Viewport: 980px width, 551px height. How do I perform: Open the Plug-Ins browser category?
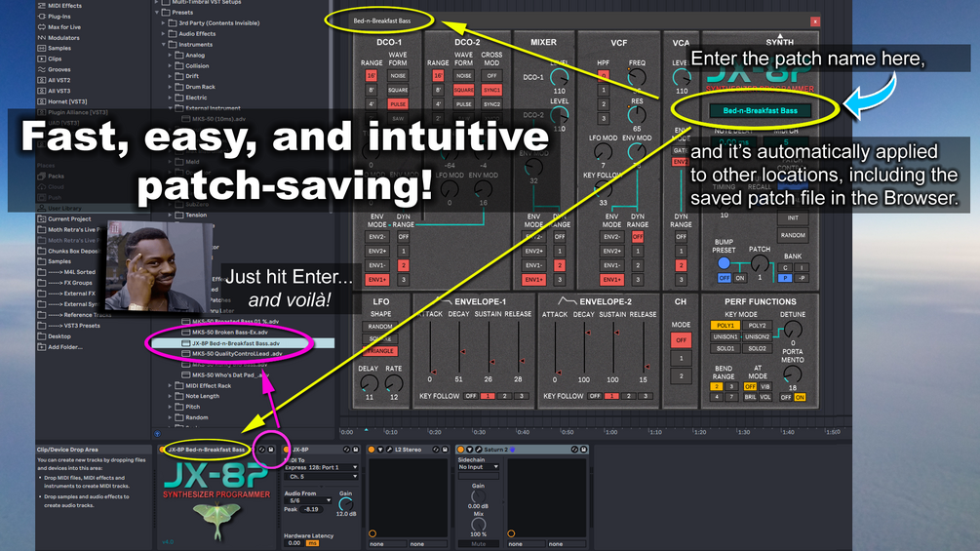55,17
